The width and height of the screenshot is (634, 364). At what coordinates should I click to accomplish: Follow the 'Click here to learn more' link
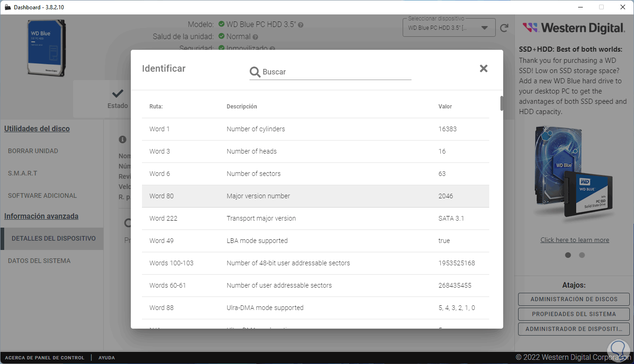tap(574, 240)
